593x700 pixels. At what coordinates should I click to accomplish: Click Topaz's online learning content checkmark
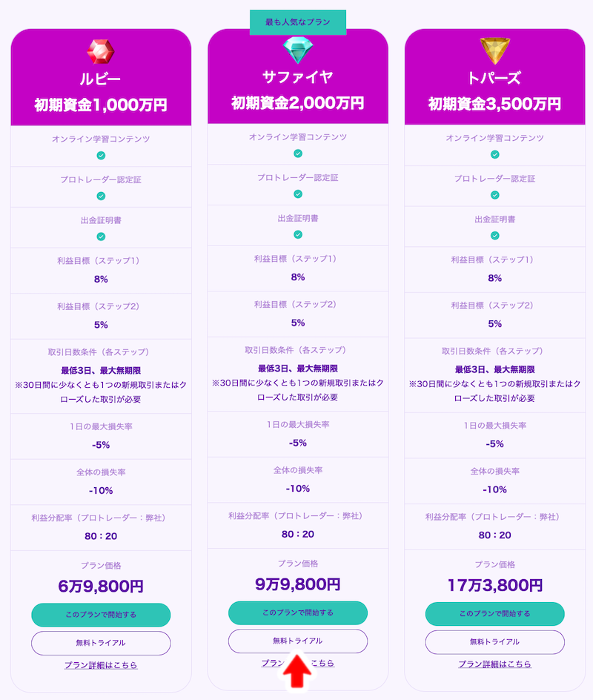(495, 154)
